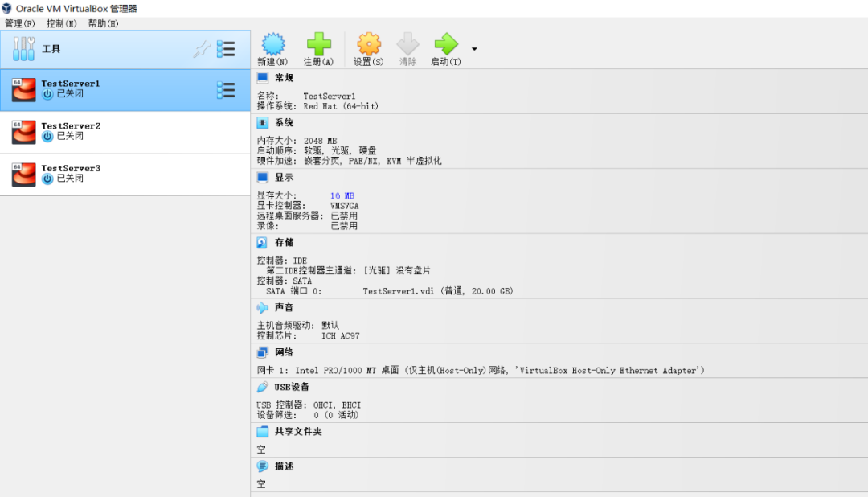The height and width of the screenshot is (497, 868).
Task: Click the Shared Folders (共享文件夹) folder icon
Action: (262, 432)
